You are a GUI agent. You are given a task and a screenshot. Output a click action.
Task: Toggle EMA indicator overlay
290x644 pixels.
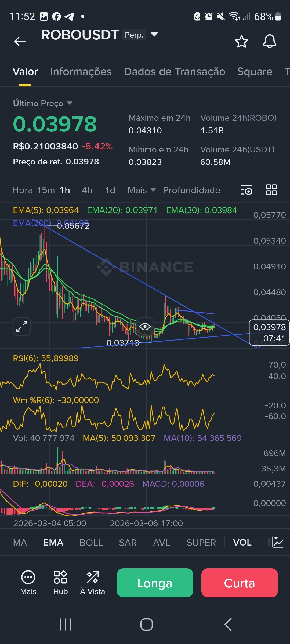(x=53, y=543)
